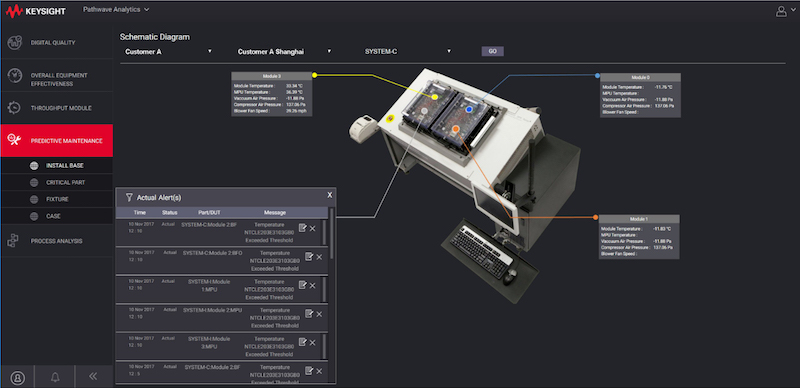Expand the Pathwave Analytics menu

coord(116,9)
